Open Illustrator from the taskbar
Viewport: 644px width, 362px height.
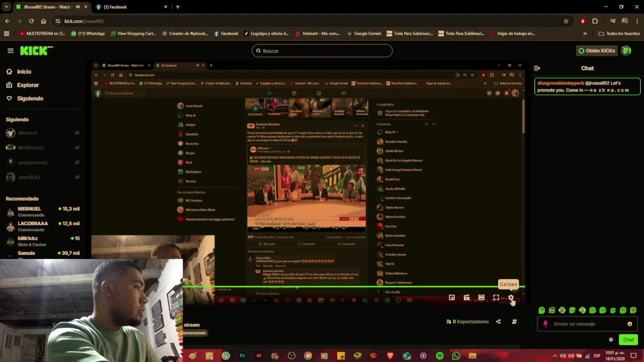coord(259,356)
